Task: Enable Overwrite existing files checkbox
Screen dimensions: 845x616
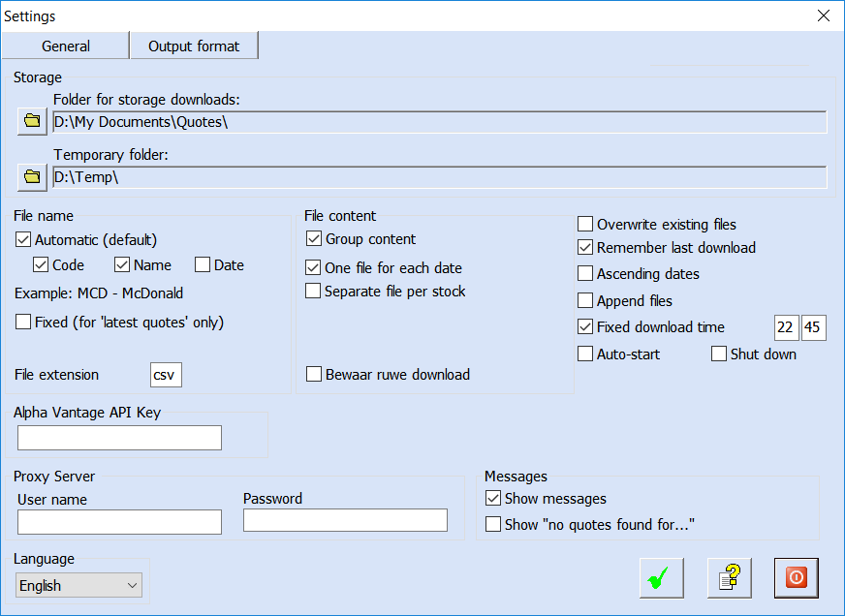Action: click(x=585, y=225)
